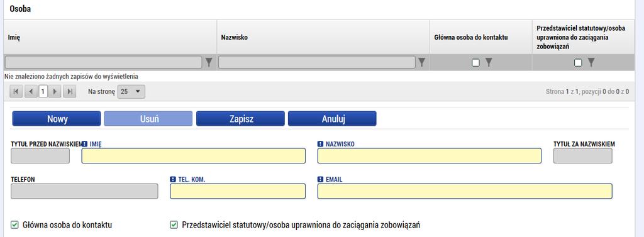The width and height of the screenshot is (644, 237).
Task: Save the record with Zapisz
Action: 240,119
